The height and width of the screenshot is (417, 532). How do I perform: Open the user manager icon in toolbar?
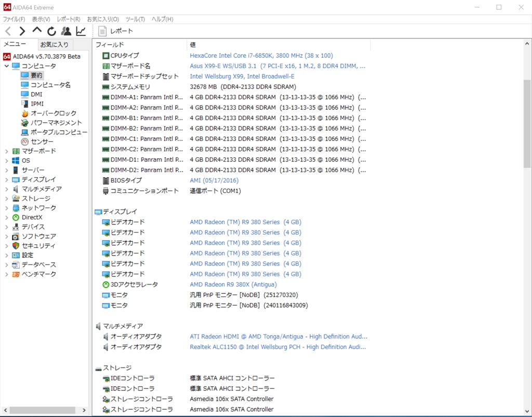(66, 31)
